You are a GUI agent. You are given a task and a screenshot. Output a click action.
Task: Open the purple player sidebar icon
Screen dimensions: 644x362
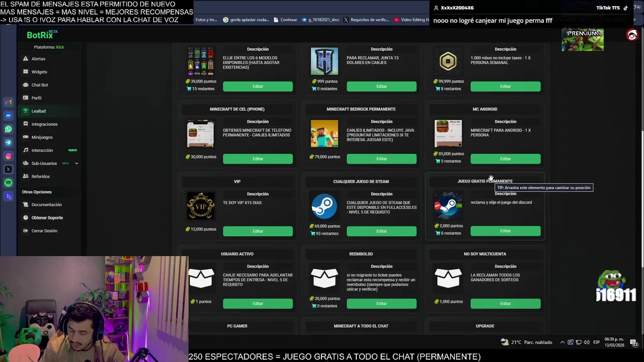[8, 196]
